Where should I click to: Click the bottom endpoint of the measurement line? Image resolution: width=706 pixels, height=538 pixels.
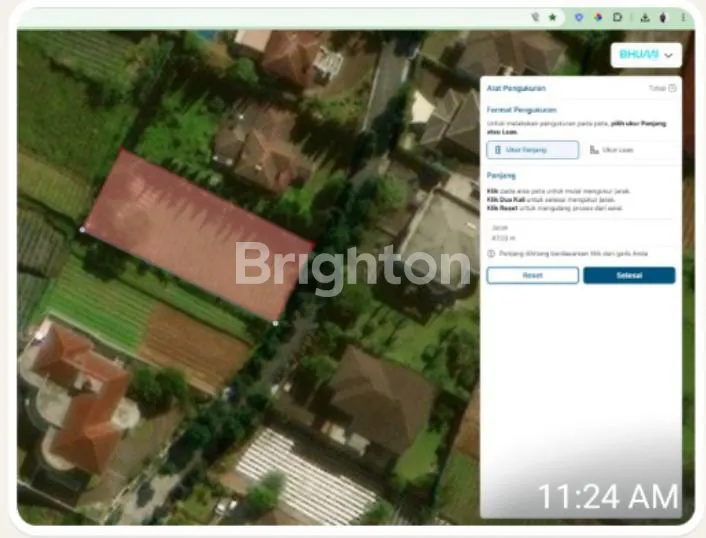(276, 323)
